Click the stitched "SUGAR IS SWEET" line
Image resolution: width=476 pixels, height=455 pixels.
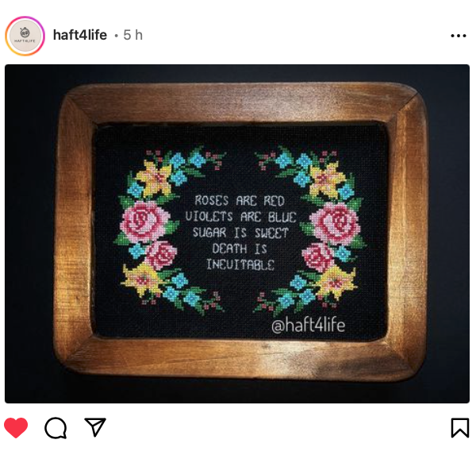point(240,233)
